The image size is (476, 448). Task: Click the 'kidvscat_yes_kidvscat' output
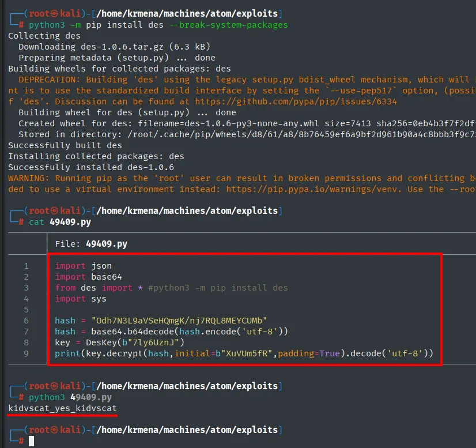pos(63,408)
